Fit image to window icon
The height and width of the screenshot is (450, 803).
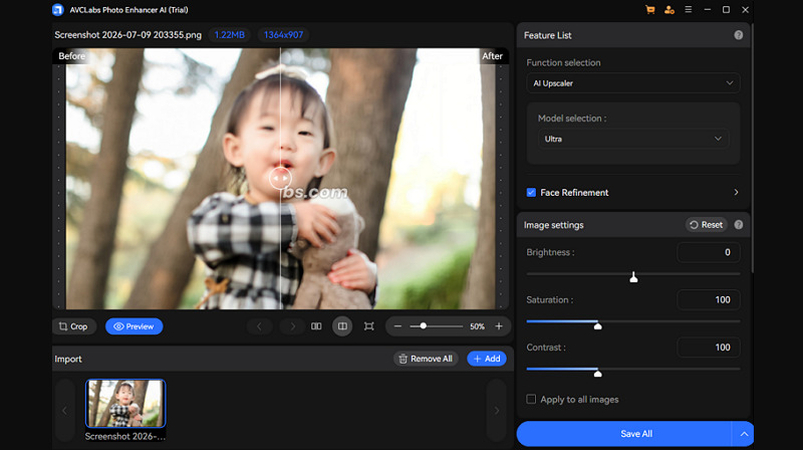369,326
